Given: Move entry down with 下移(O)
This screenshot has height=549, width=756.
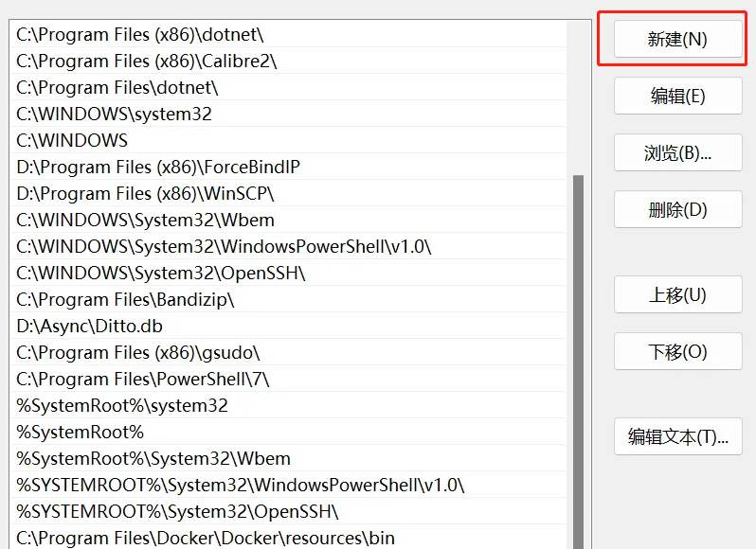Looking at the screenshot, I should pyautogui.click(x=677, y=352).
